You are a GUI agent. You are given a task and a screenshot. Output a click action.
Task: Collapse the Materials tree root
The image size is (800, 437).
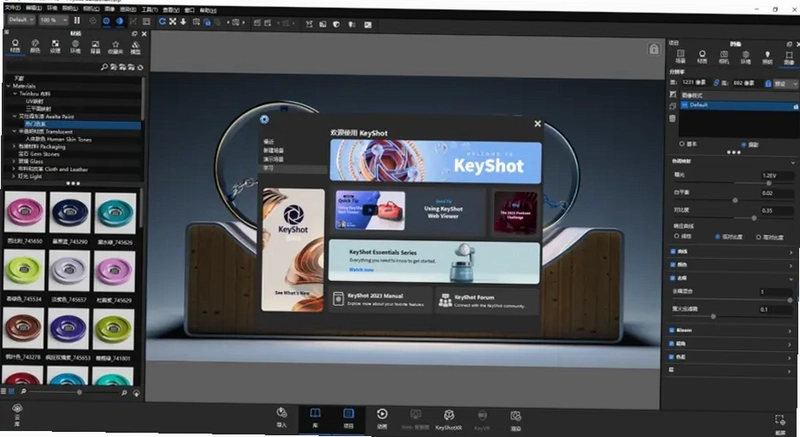coord(9,86)
